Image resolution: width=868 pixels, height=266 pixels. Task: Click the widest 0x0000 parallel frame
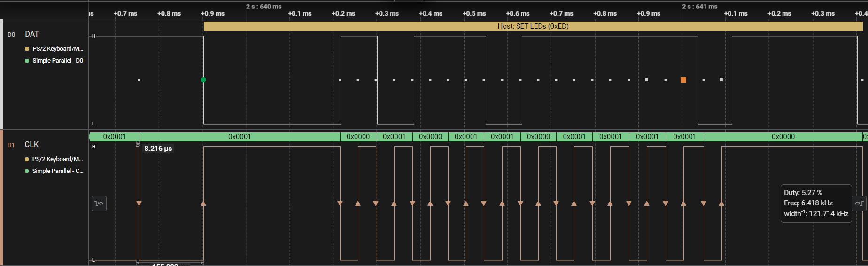click(x=783, y=137)
